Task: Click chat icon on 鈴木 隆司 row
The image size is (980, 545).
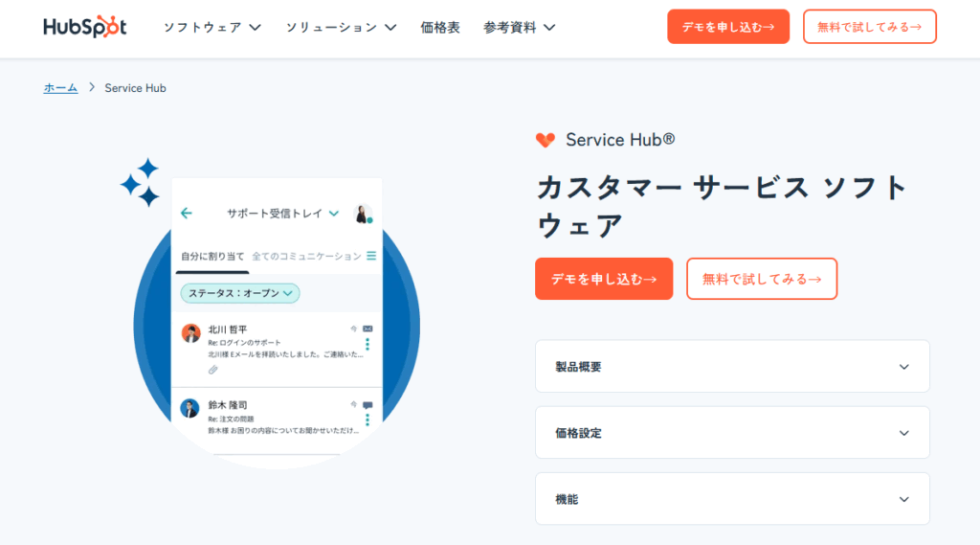Action: pos(367,405)
